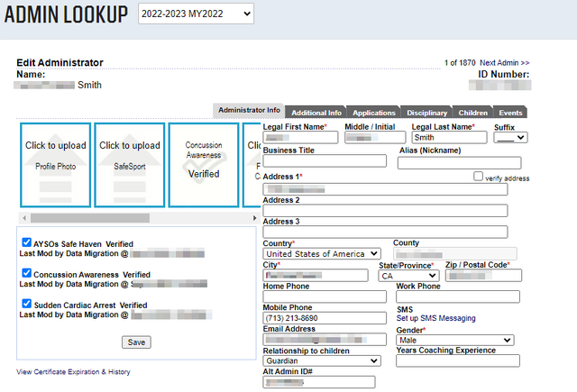
Task: Click the SafeSport upload tile
Action: point(129,165)
